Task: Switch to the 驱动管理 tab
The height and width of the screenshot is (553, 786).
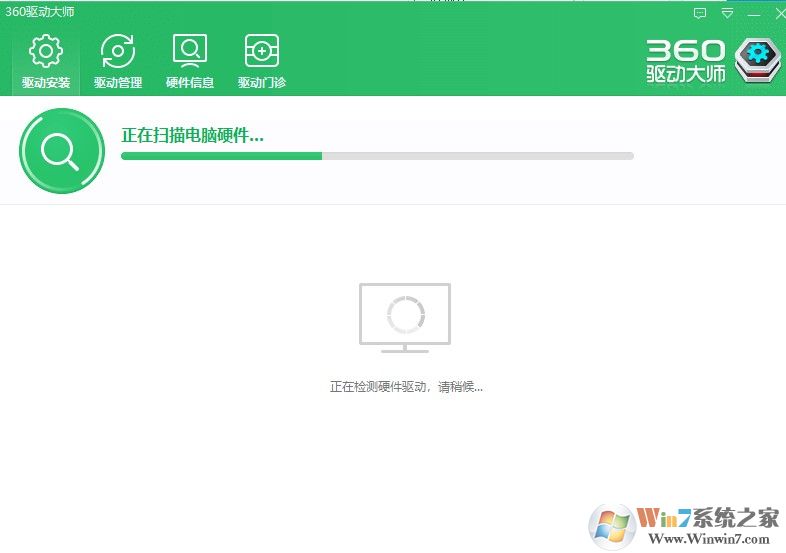Action: pos(118,61)
